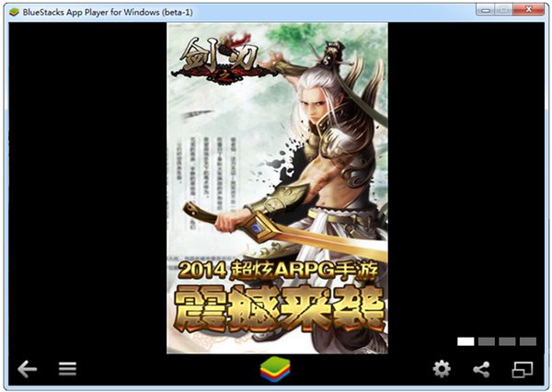The image size is (552, 392).
Task: Minimize the BlueStacks window
Action: (x=486, y=10)
